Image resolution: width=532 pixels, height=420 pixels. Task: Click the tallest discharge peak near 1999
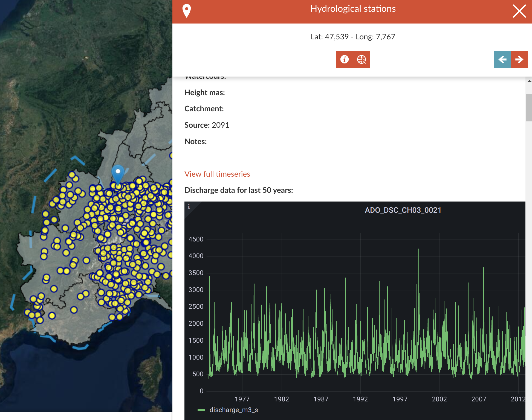coord(418,250)
